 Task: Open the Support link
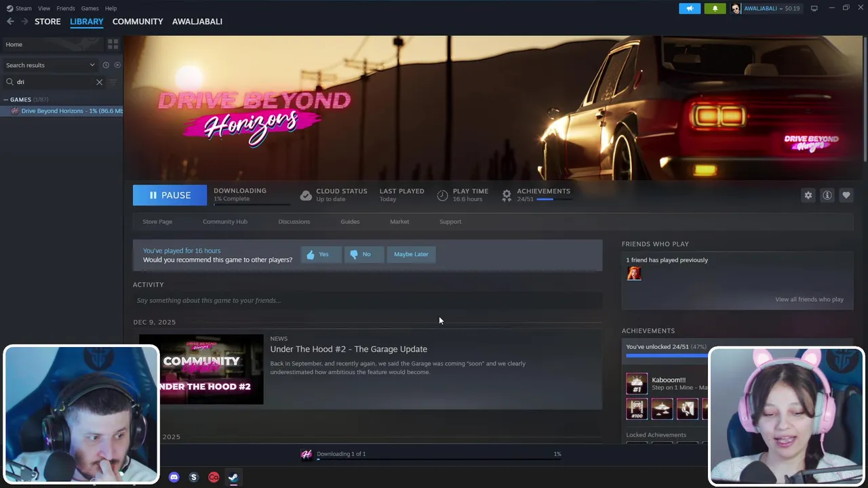pos(450,222)
